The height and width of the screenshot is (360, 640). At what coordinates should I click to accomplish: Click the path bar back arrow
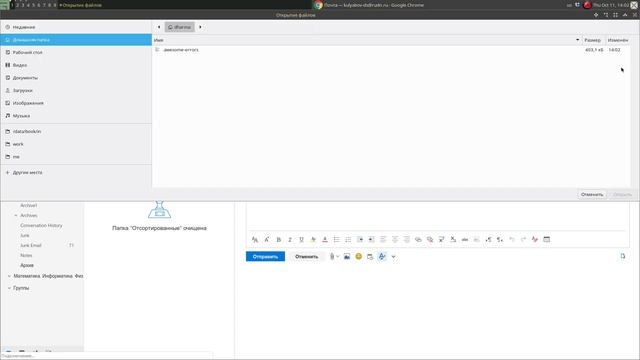coord(159,27)
